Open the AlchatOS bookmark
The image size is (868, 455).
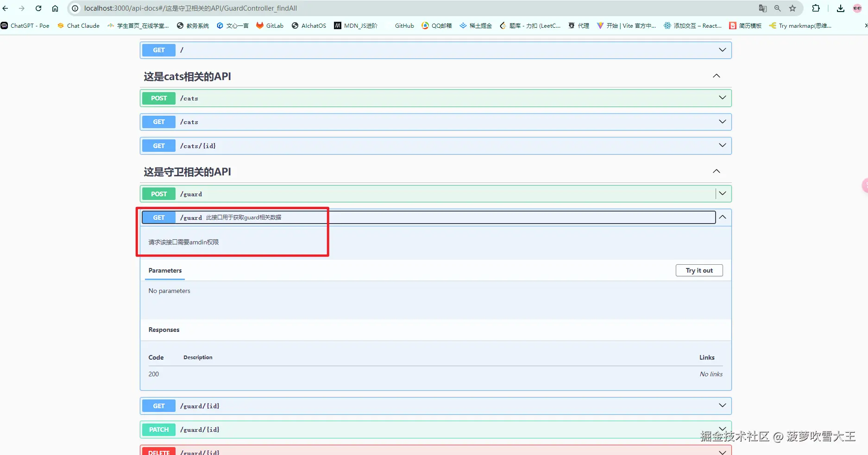pos(308,25)
